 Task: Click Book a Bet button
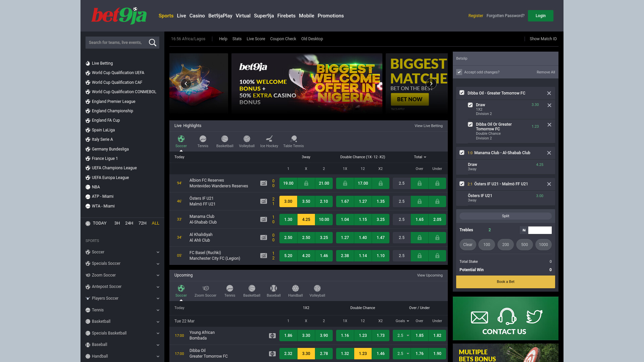pos(505,282)
